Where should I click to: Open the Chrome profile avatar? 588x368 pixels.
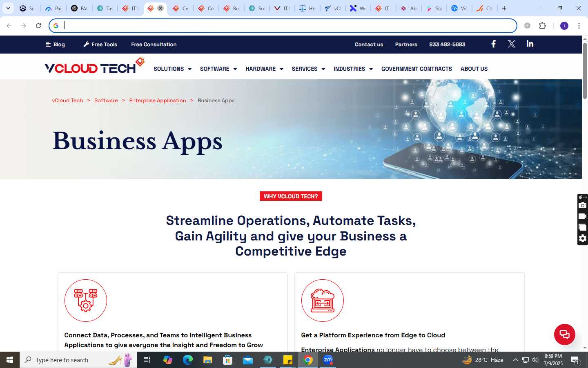(x=564, y=26)
